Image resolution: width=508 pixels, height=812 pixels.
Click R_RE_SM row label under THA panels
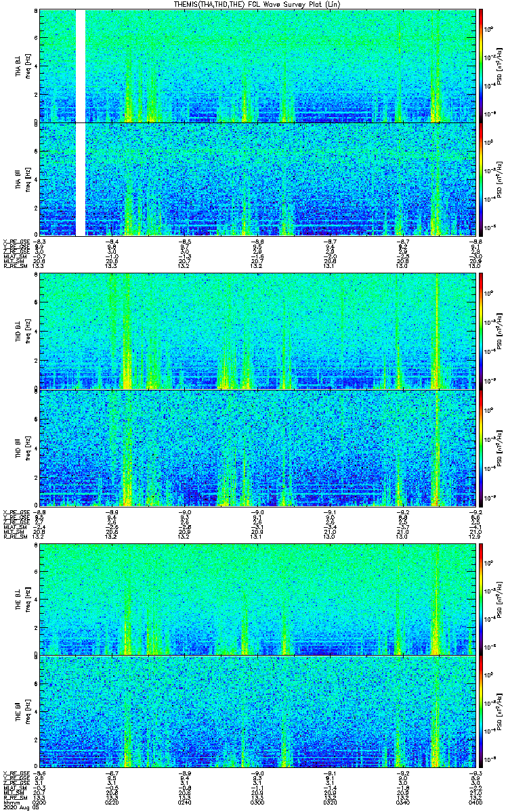pos(16,266)
